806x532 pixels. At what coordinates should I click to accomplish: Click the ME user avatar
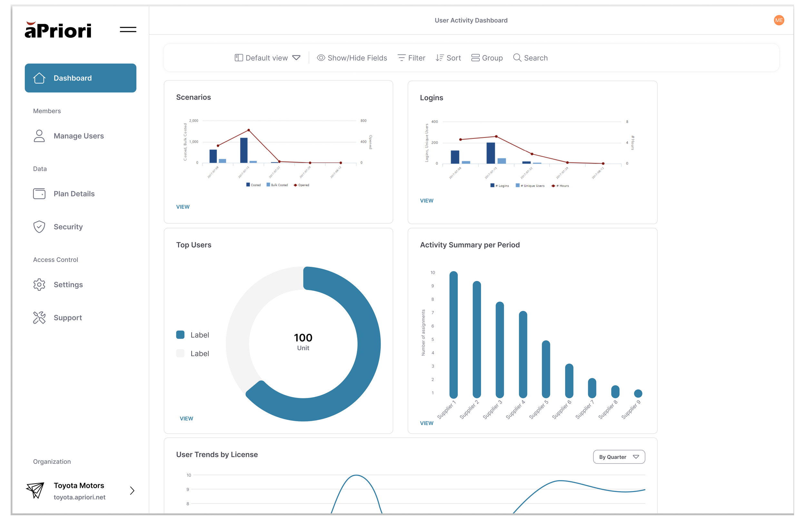pyautogui.click(x=779, y=20)
